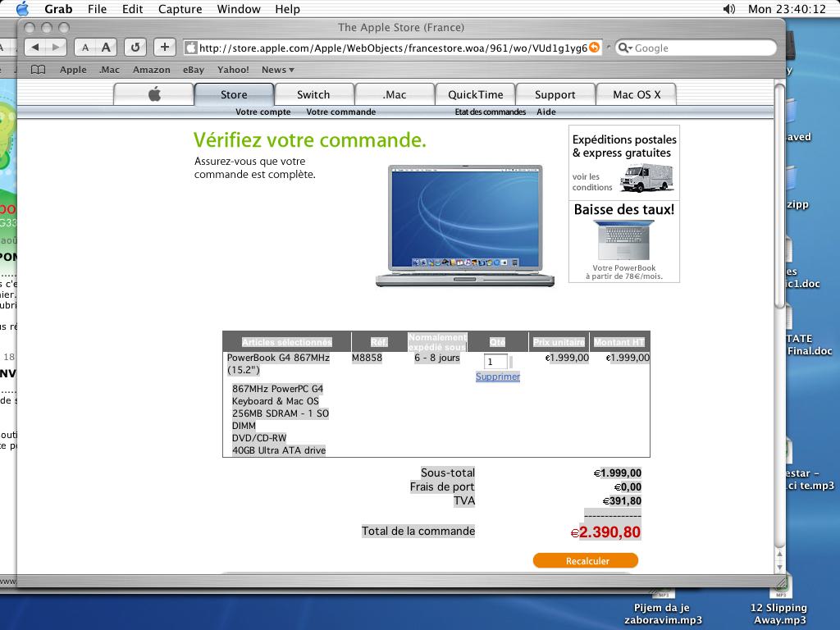840x630 pixels.
Task: Select the QuickTime tab
Action: click(475, 94)
